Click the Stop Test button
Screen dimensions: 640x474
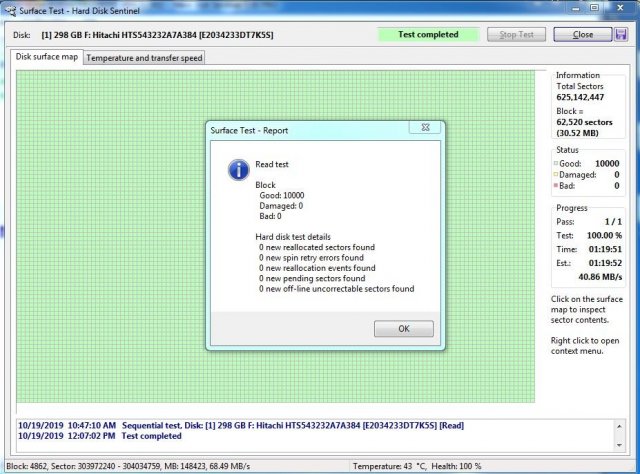[516, 35]
